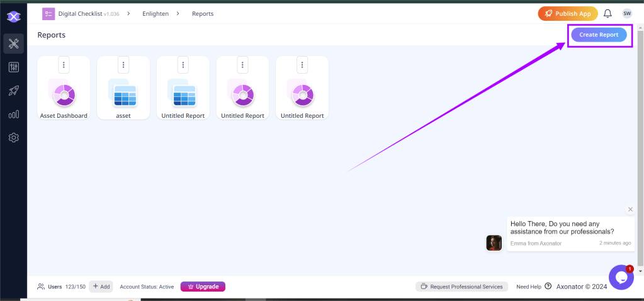Click the Need Help question mark icon
The height and width of the screenshot is (301, 644).
[548, 287]
